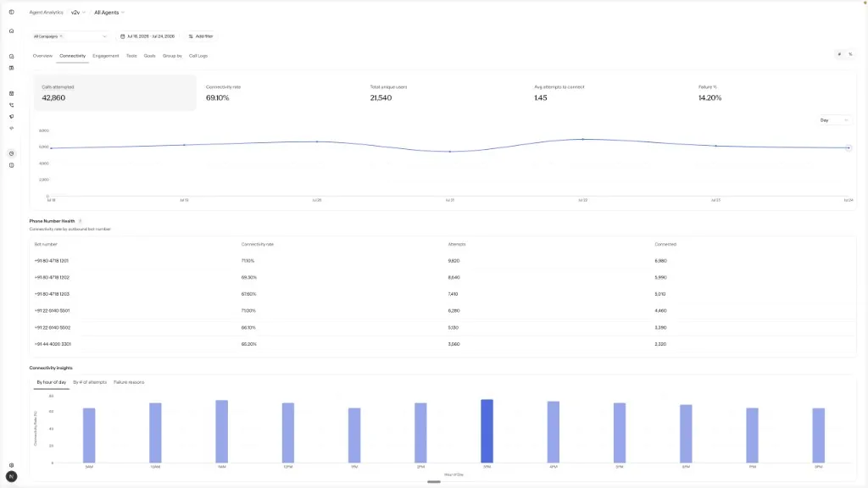Image resolution: width=868 pixels, height=488 pixels.
Task: Click the Connected column header
Action: 665,244
